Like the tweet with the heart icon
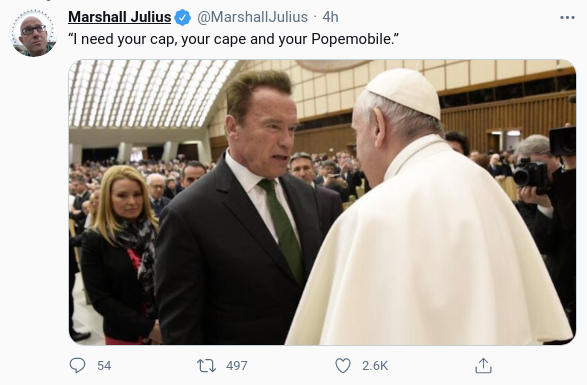The image size is (587, 385). click(343, 366)
